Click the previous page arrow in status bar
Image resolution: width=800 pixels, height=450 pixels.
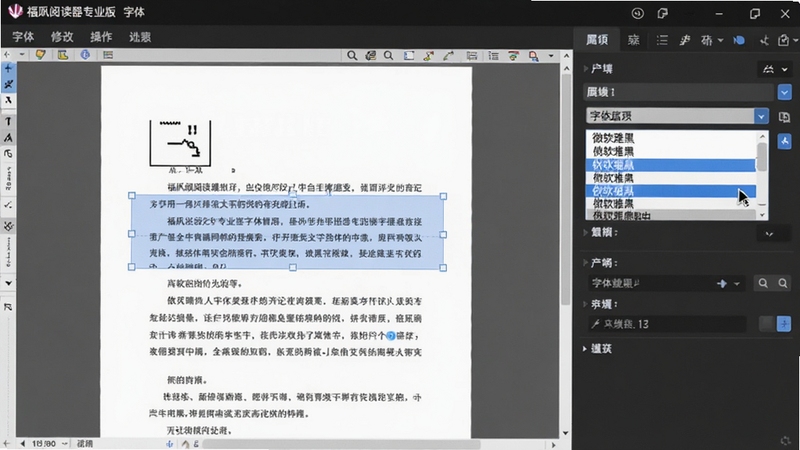click(x=22, y=443)
